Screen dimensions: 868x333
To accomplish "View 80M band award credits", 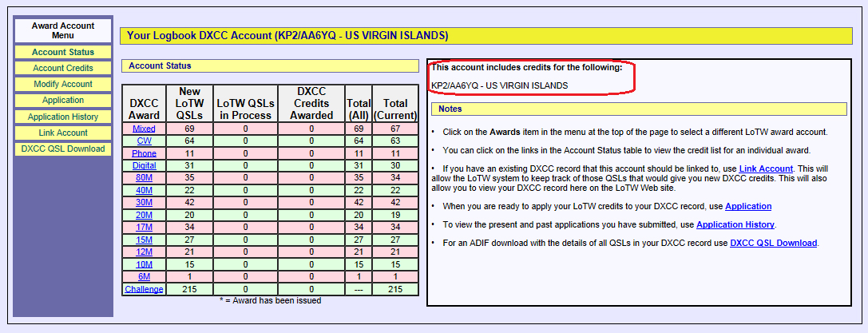I will pyautogui.click(x=144, y=178).
